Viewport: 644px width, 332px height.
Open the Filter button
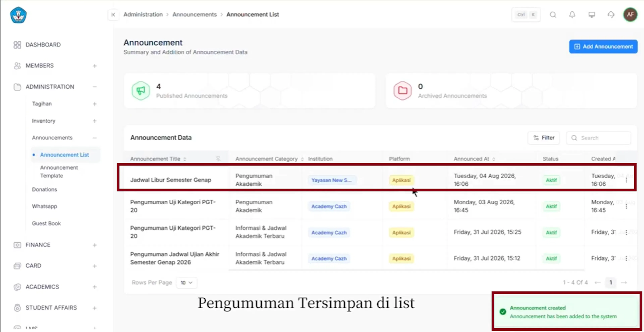[544, 138]
